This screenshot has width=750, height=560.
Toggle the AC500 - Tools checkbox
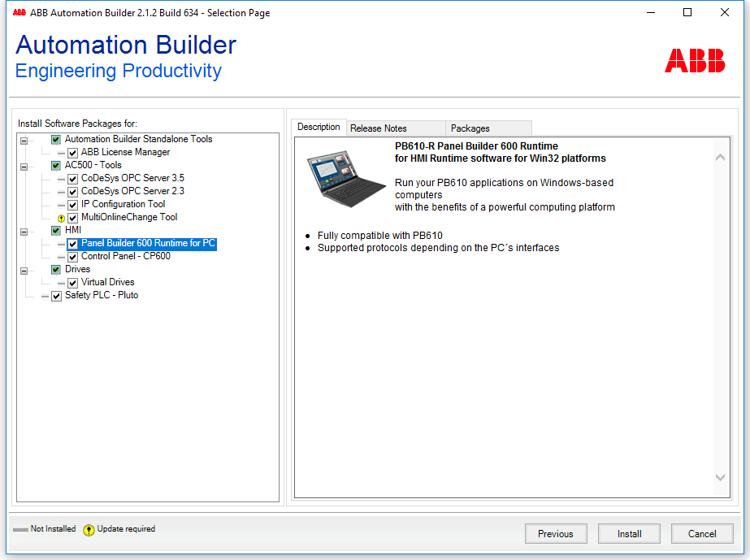coord(56,166)
